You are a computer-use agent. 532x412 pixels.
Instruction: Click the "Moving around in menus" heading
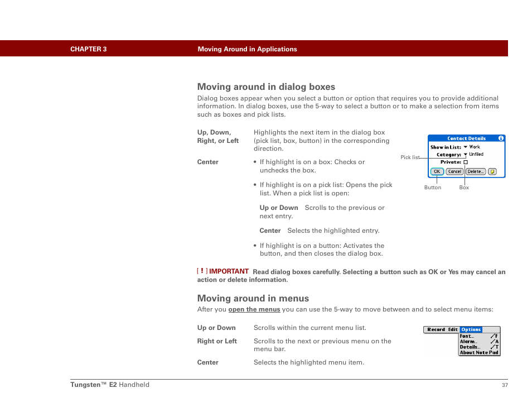tap(253, 299)
